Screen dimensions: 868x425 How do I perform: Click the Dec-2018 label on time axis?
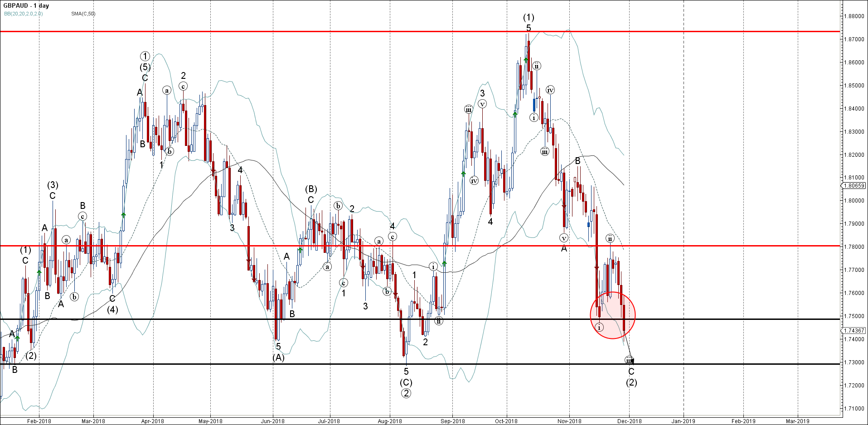[x=629, y=421]
